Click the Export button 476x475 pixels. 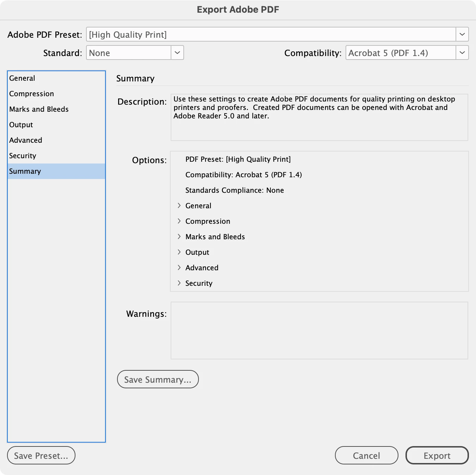437,456
